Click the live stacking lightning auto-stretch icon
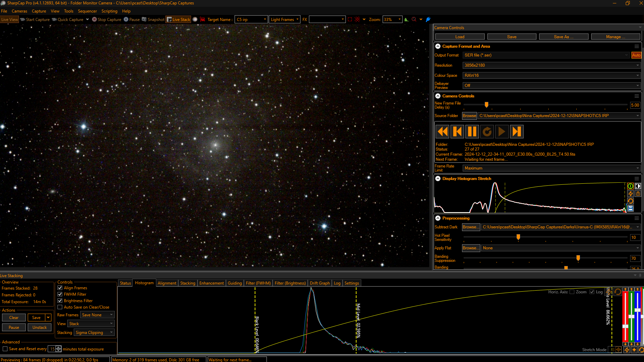This screenshot has height=362, width=644. [x=627, y=350]
